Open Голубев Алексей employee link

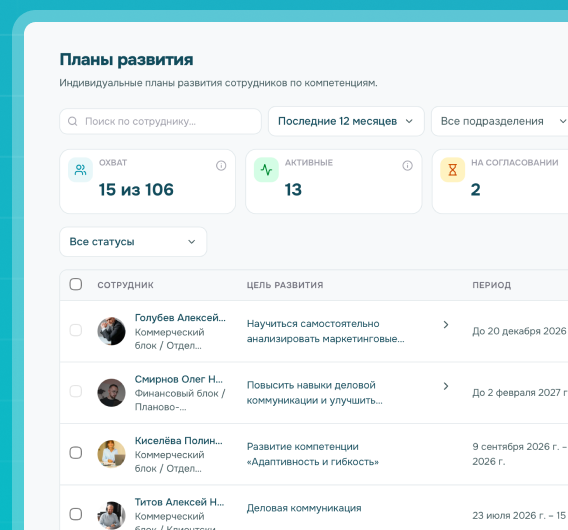click(x=180, y=318)
